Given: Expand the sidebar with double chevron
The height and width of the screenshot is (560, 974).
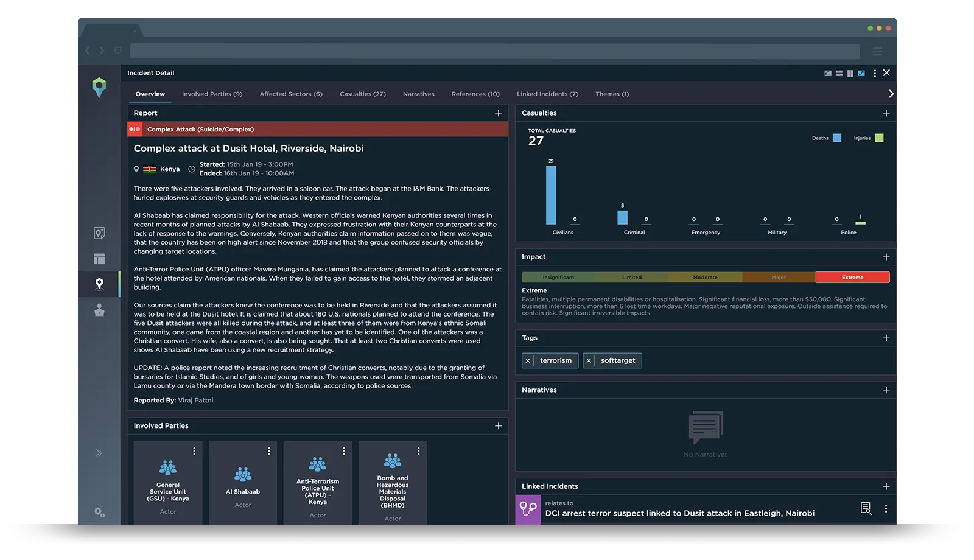Looking at the screenshot, I should [99, 453].
